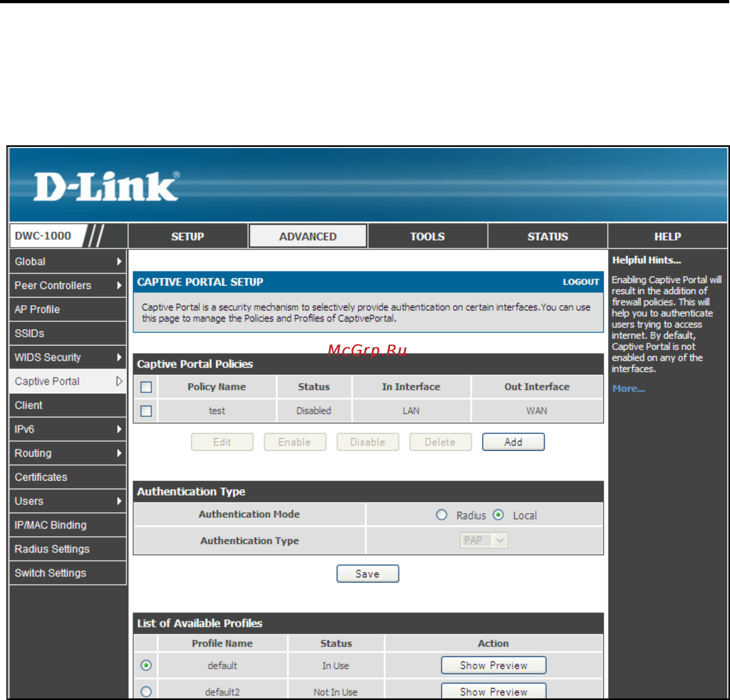The image size is (730, 700).
Task: Open Radius Settings in the sidebar
Action: (x=68, y=549)
